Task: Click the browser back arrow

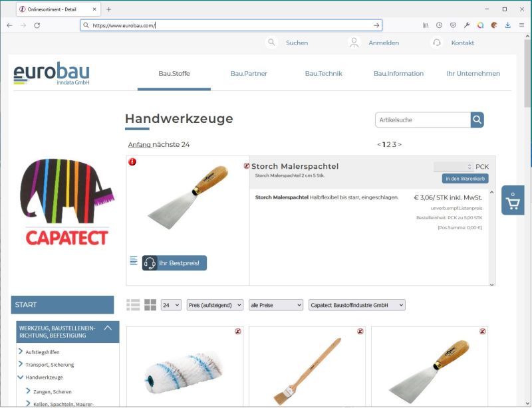Action: pyautogui.click(x=9, y=25)
